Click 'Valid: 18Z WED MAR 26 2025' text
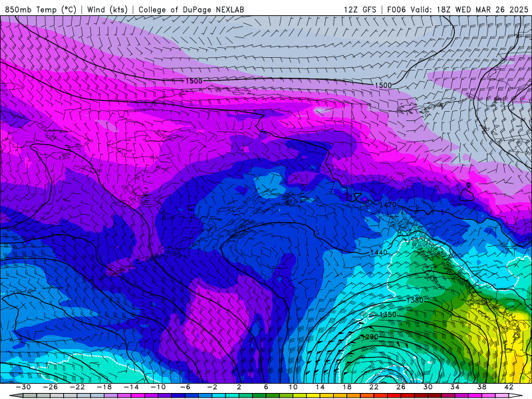 [x=469, y=9]
